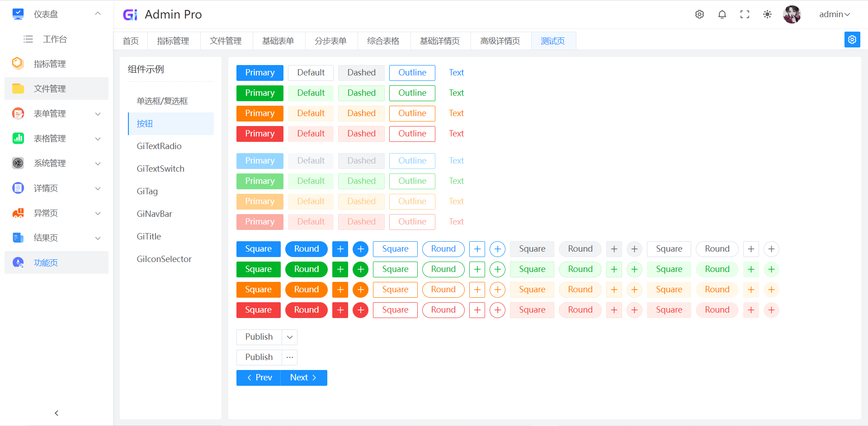Open the Publish dropdown arrow
Image resolution: width=868 pixels, height=426 pixels.
pyautogui.click(x=289, y=337)
